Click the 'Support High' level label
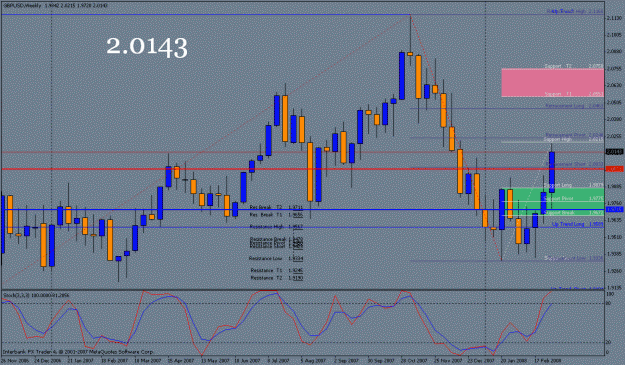Image resolution: width=625 pixels, height=365 pixels. pos(558,140)
